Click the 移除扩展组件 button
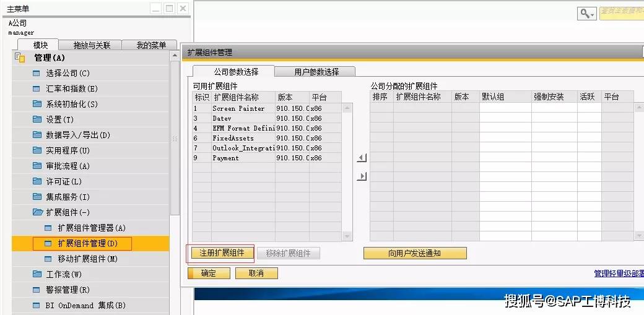644x315 pixels. (288, 253)
